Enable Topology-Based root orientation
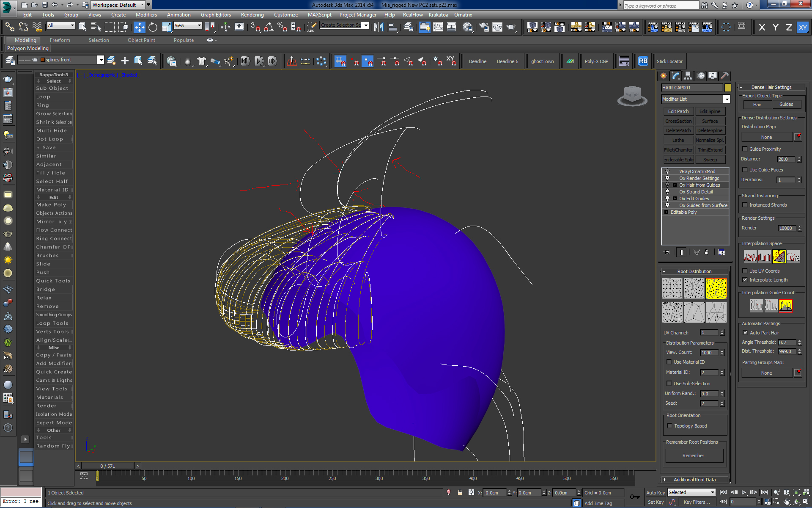The width and height of the screenshot is (812, 508). (669, 426)
